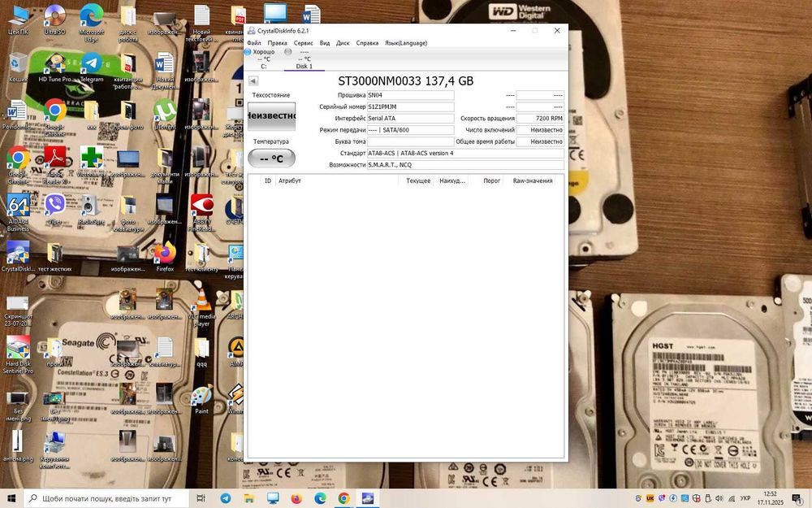Click the 7200 RPM rotation speed value
812x508 pixels.
[540, 118]
